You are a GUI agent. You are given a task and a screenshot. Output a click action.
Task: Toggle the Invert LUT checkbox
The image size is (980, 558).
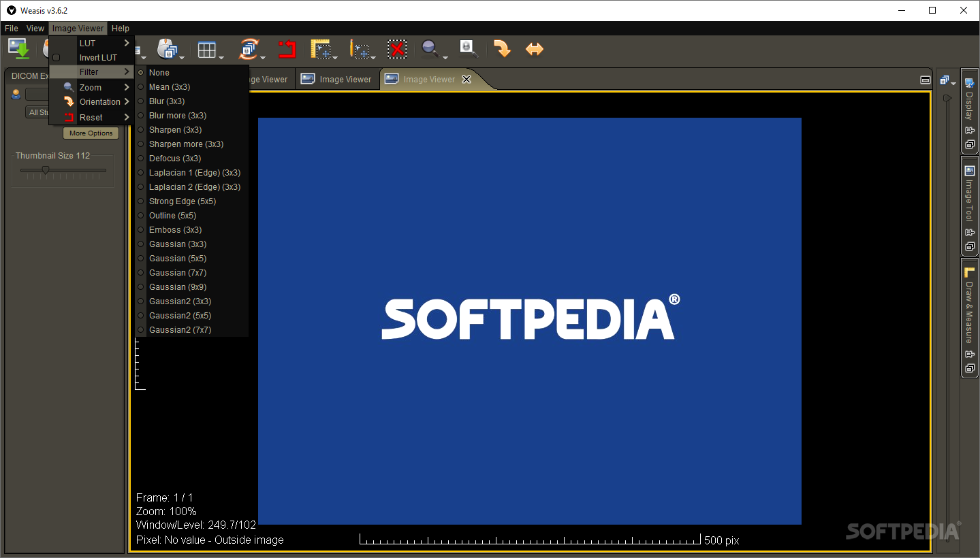tap(57, 58)
